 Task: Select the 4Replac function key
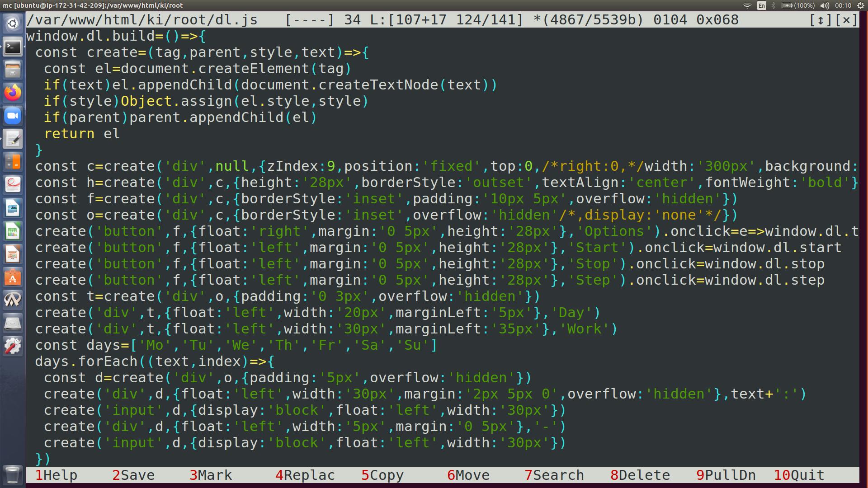tap(305, 475)
